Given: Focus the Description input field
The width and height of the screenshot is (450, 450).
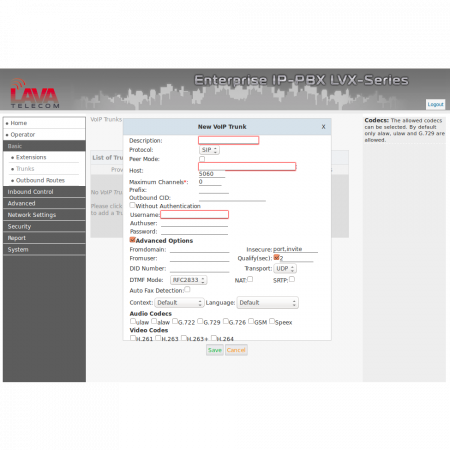Looking at the screenshot, I should 229,140.
